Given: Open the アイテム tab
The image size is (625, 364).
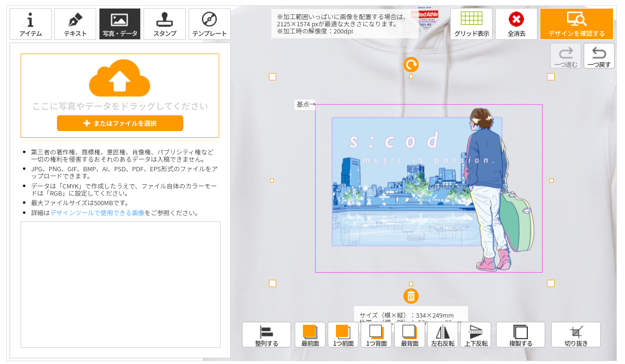Looking at the screenshot, I should tap(31, 24).
